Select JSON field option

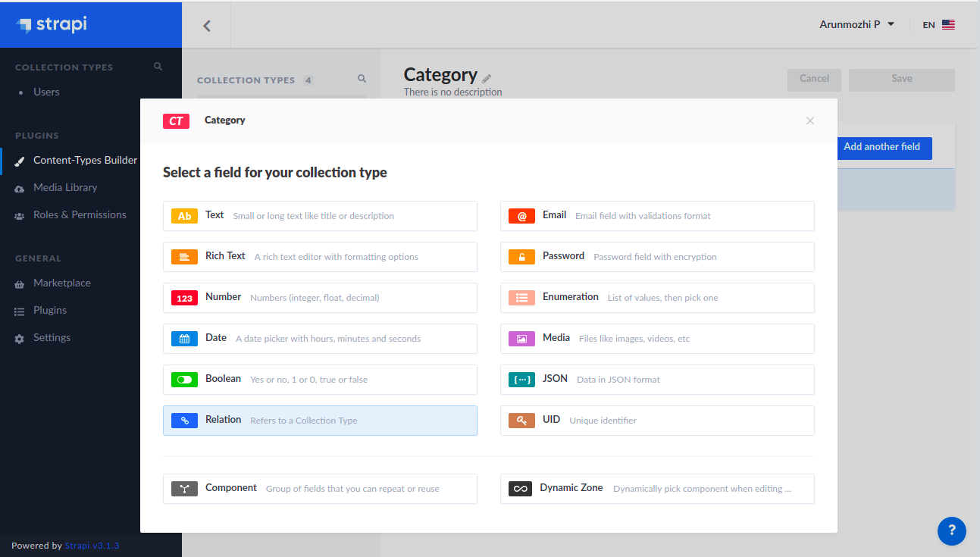[x=657, y=380]
